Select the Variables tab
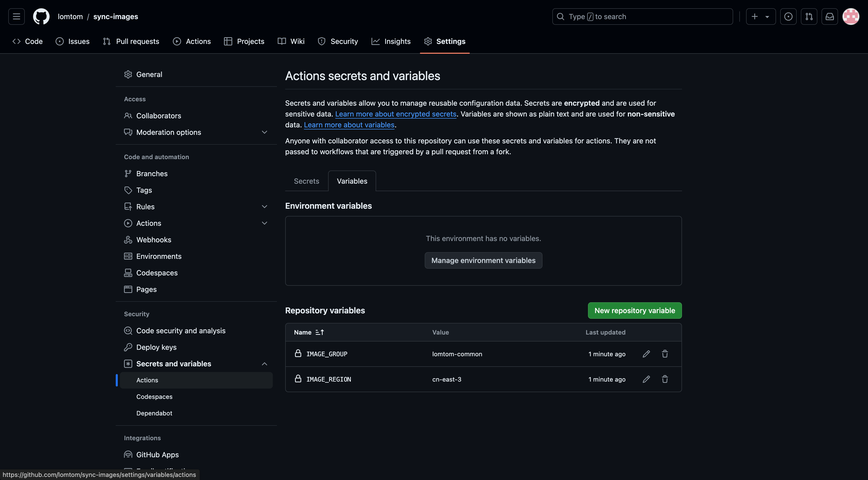 click(352, 181)
